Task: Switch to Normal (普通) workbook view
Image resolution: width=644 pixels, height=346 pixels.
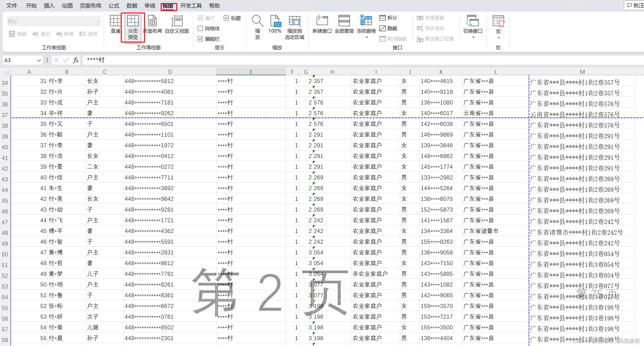Action: click(116, 24)
